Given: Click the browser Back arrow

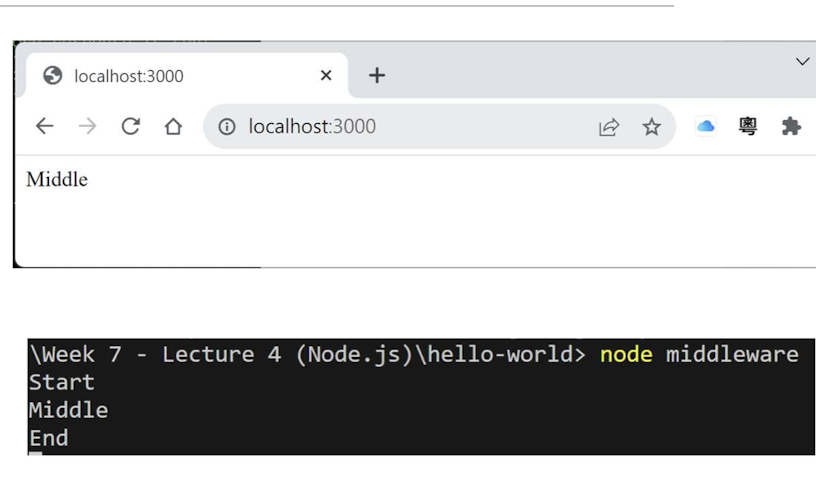Looking at the screenshot, I should pos(45,127).
